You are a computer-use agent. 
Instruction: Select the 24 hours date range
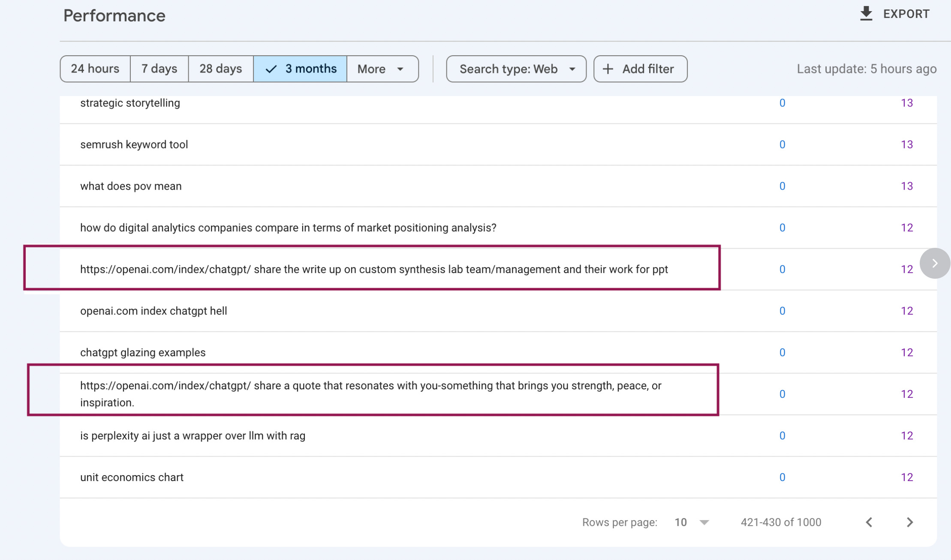click(95, 69)
